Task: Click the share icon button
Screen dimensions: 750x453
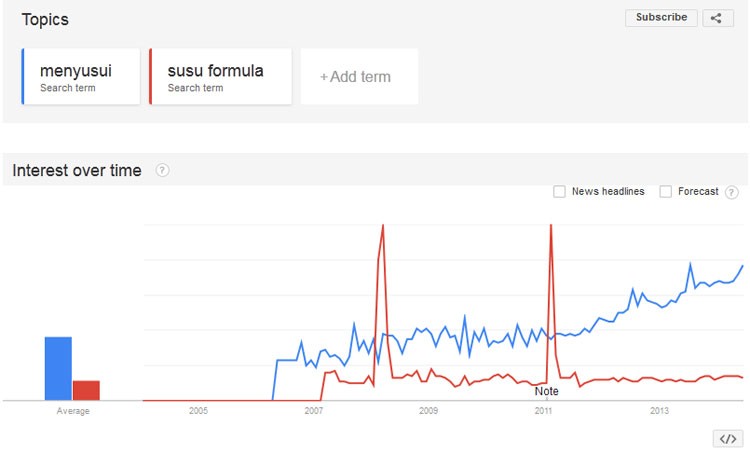Action: pos(717,17)
